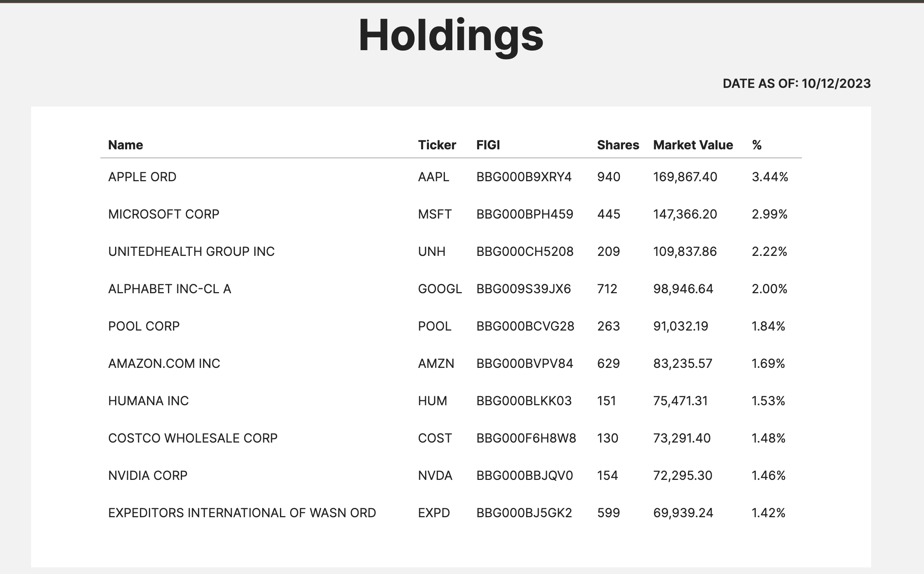The height and width of the screenshot is (574, 924).
Task: Select the MSFT ticker cell
Action: [x=435, y=214]
